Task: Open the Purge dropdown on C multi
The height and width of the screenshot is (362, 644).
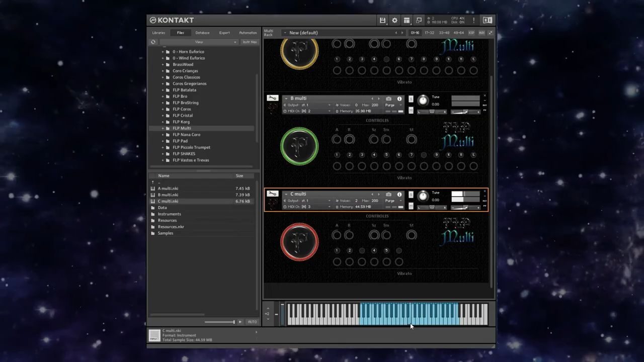Action: click(x=393, y=201)
